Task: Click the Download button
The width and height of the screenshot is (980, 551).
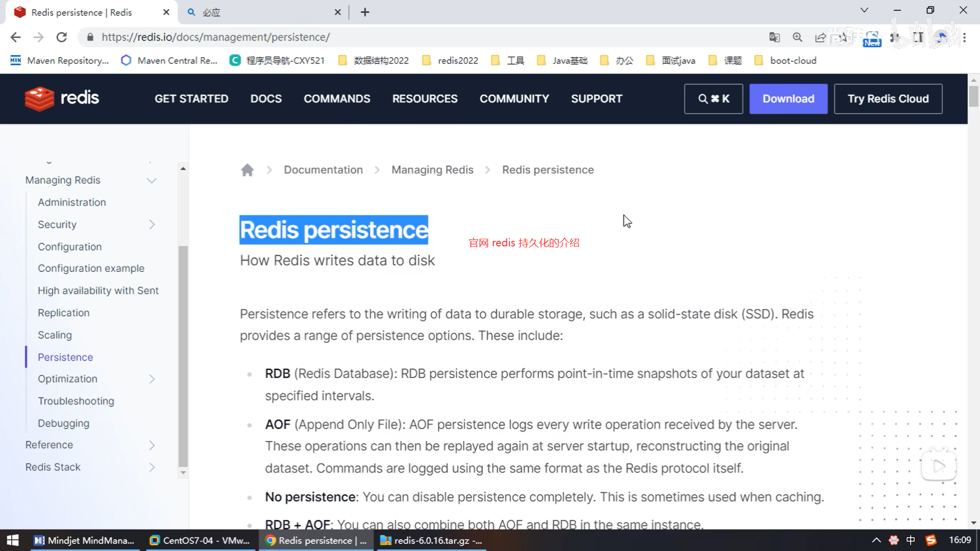Action: (788, 99)
